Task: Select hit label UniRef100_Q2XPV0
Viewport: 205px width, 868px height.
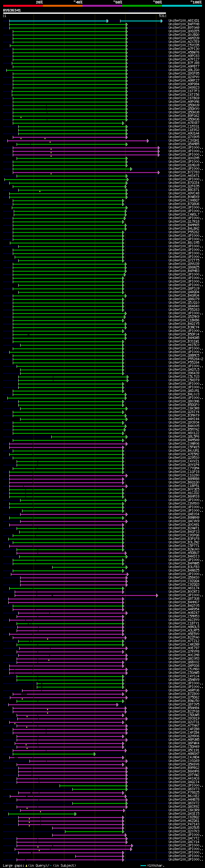Action: click(184, 77)
